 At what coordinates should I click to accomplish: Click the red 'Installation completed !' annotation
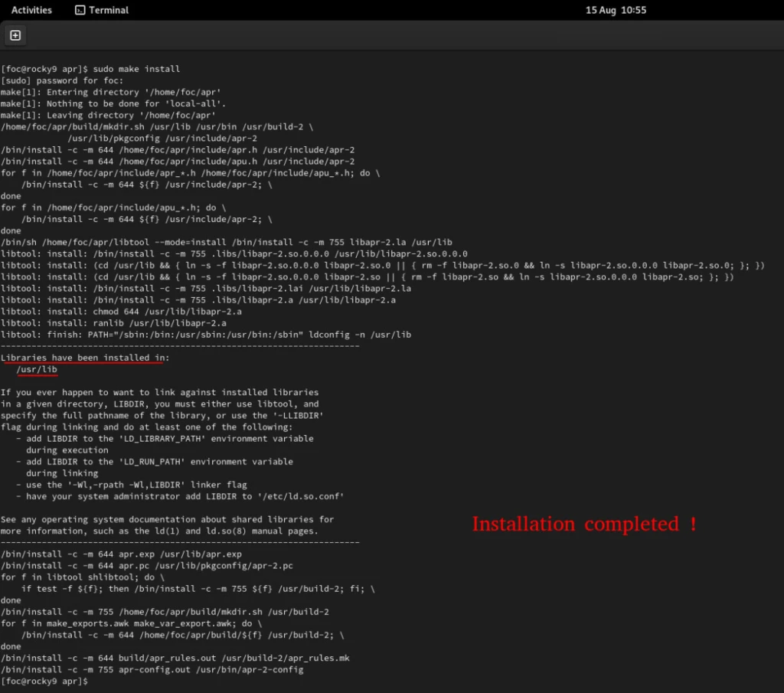(x=583, y=525)
